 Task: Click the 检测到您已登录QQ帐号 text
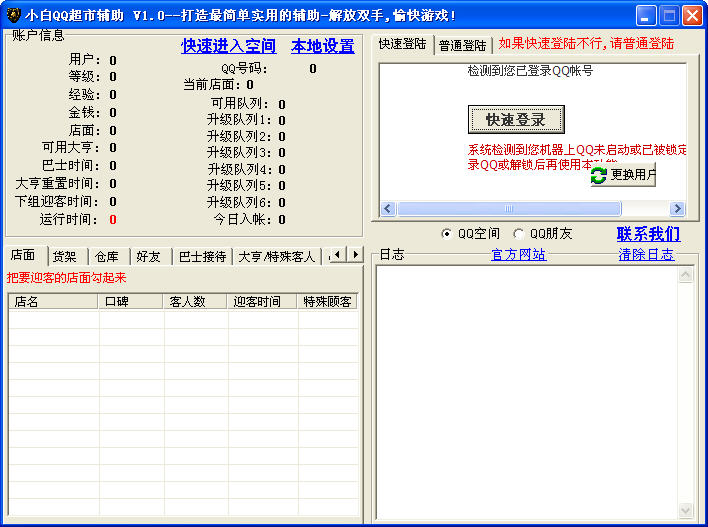point(530,71)
